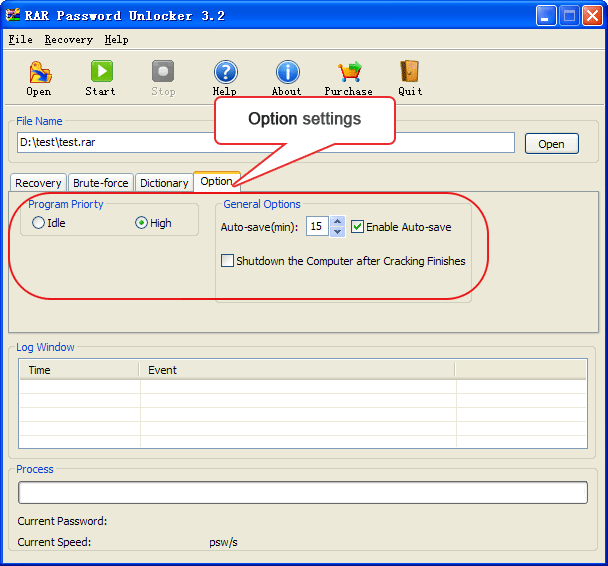Toggle Enable Auto-save checkbox
Image resolution: width=608 pixels, height=566 pixels.
357,227
